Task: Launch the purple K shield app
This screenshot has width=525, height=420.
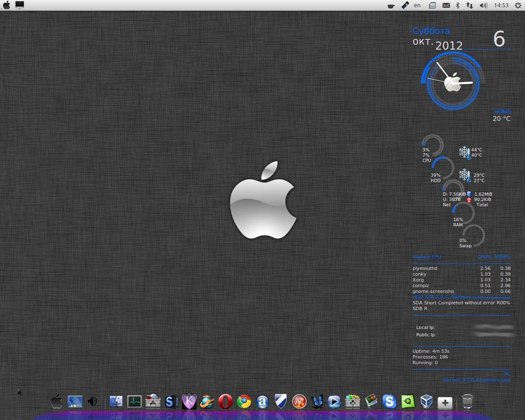Action: (x=189, y=401)
